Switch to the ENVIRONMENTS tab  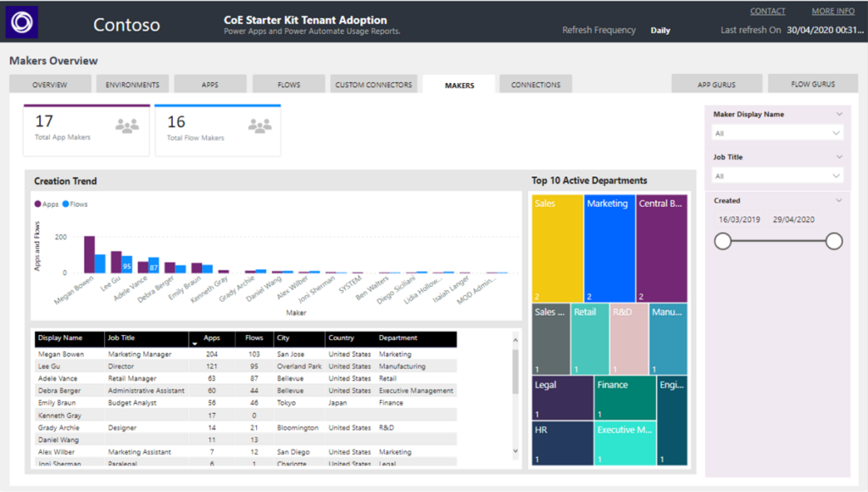point(132,83)
